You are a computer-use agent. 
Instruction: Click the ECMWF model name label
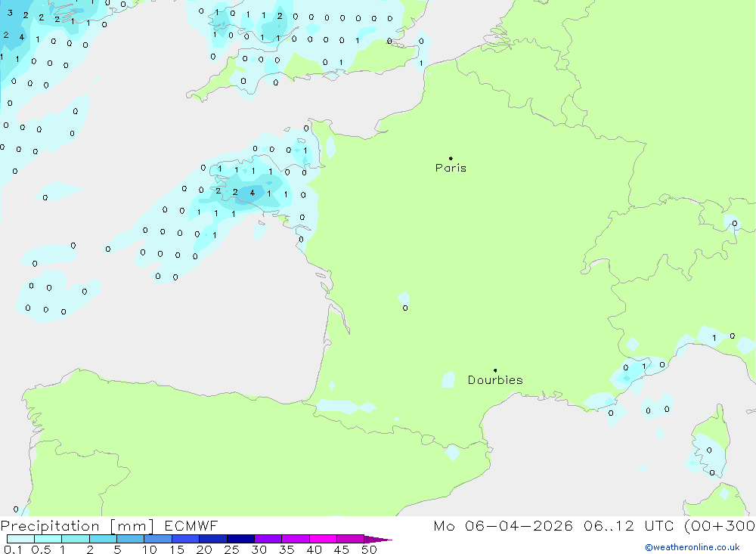point(191,526)
